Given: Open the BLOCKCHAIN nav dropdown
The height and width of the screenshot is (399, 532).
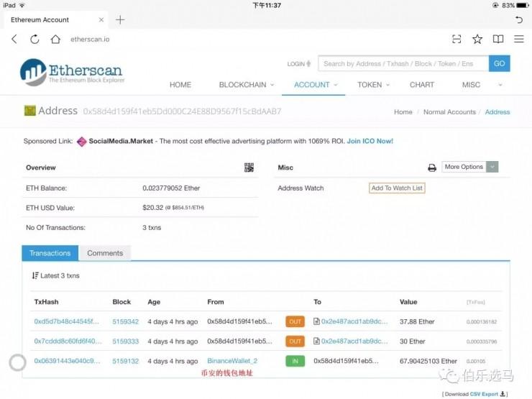Looking at the screenshot, I should click(x=246, y=85).
